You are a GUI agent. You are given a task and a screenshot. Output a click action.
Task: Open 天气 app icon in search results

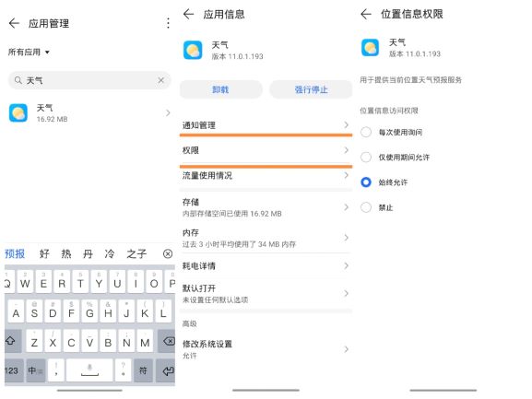(x=18, y=113)
